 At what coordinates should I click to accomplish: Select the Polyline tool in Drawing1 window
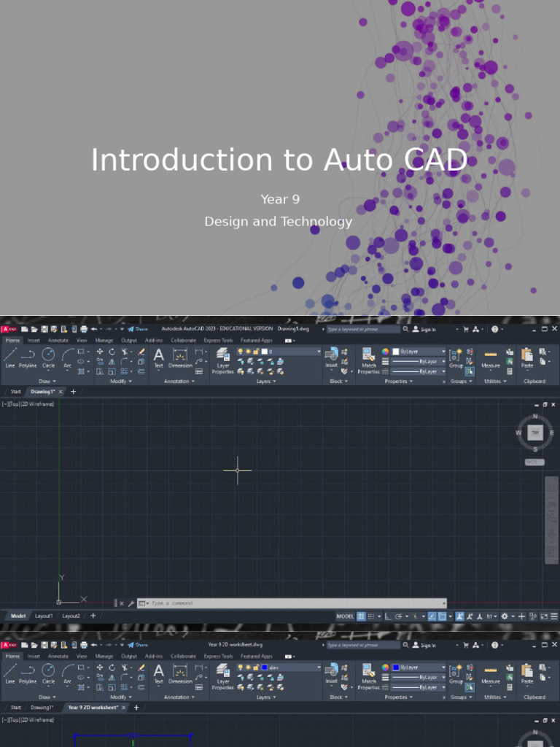pyautogui.click(x=28, y=357)
